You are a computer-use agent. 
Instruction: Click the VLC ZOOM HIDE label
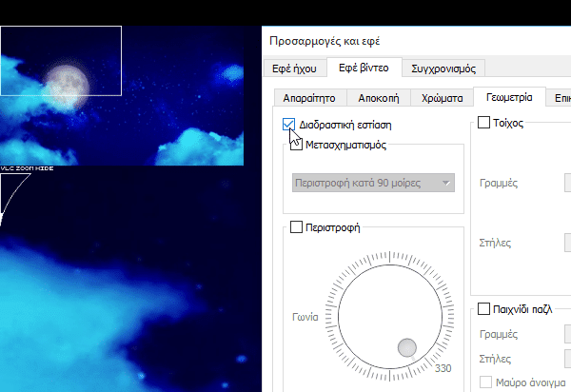tap(27, 168)
